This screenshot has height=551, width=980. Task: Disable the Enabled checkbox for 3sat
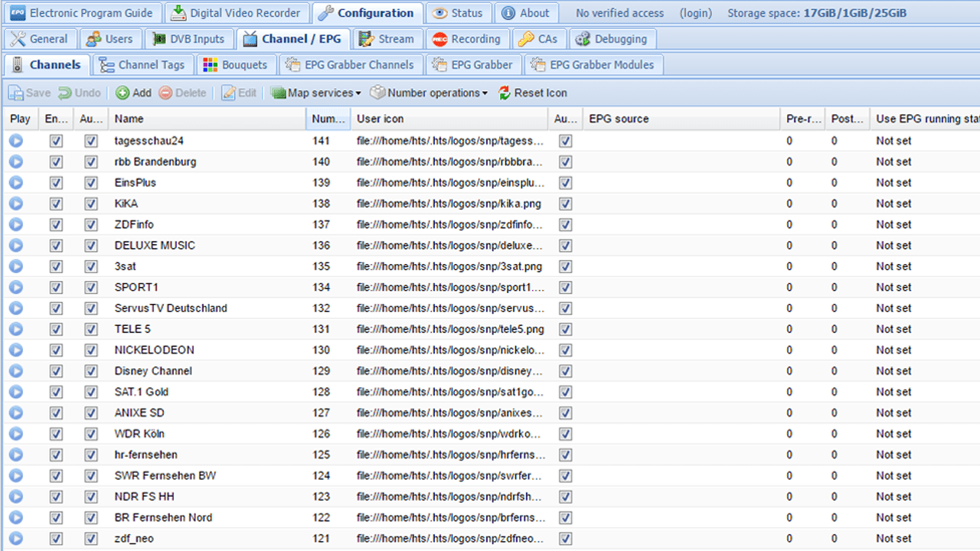(x=56, y=266)
